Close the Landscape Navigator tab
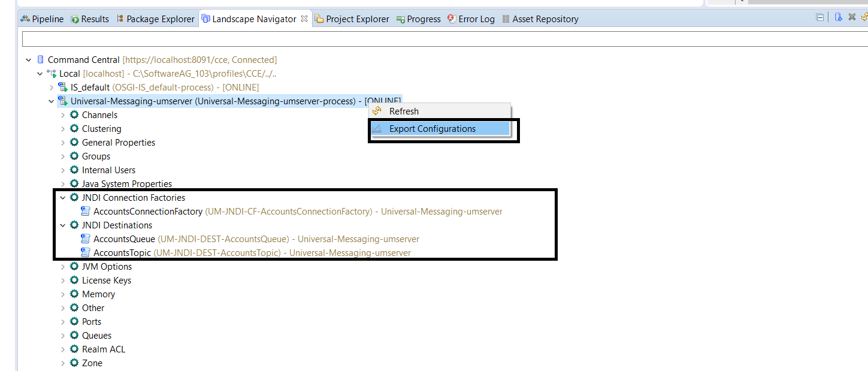 [304, 19]
